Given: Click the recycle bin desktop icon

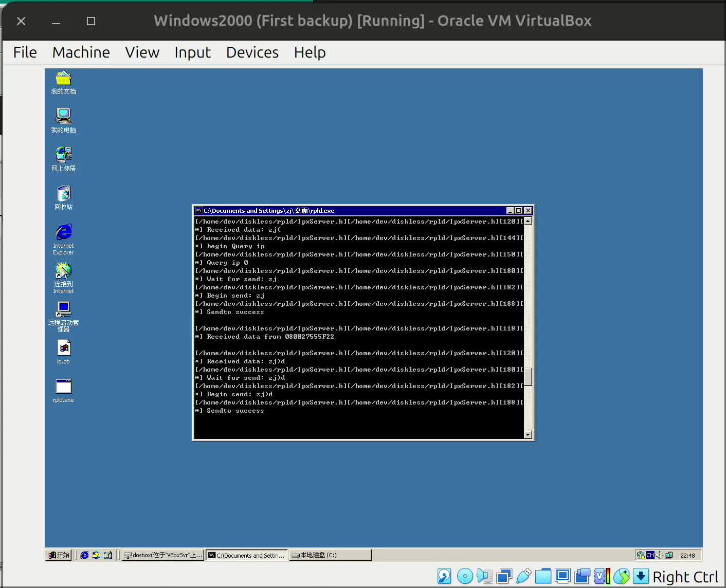Looking at the screenshot, I should [63, 197].
